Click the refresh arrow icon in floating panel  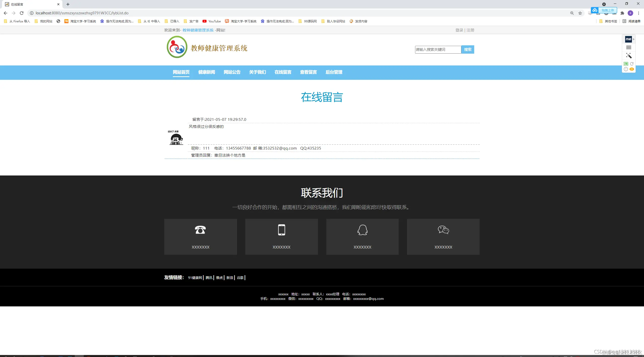632,64
